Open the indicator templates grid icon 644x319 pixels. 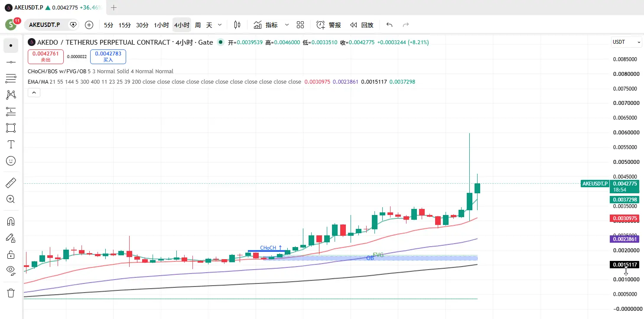click(x=300, y=25)
